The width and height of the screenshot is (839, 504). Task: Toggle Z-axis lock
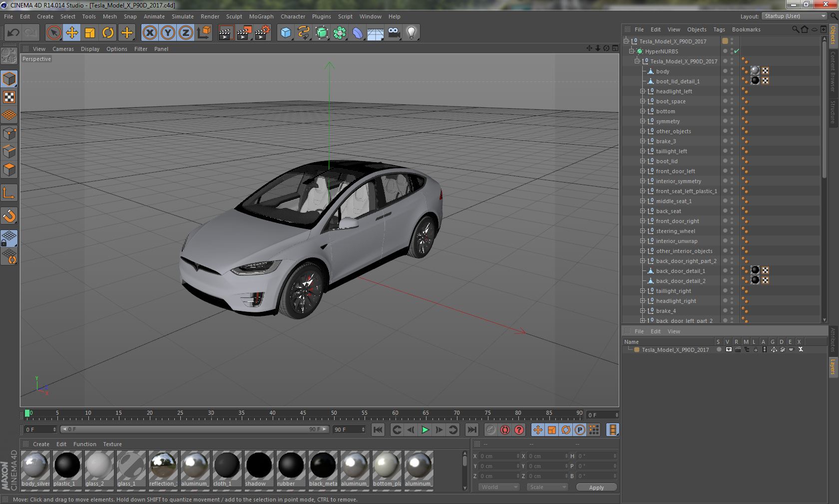(186, 33)
